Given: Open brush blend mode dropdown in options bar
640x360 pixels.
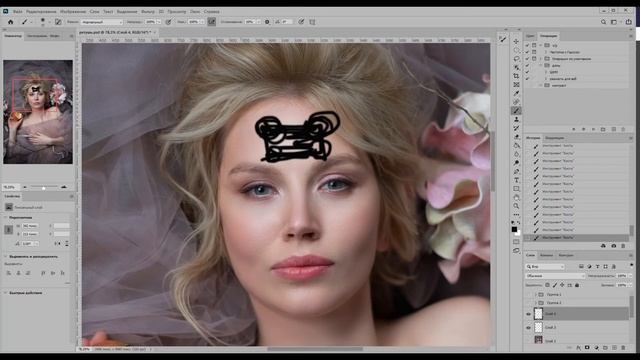Looking at the screenshot, I should (102, 22).
